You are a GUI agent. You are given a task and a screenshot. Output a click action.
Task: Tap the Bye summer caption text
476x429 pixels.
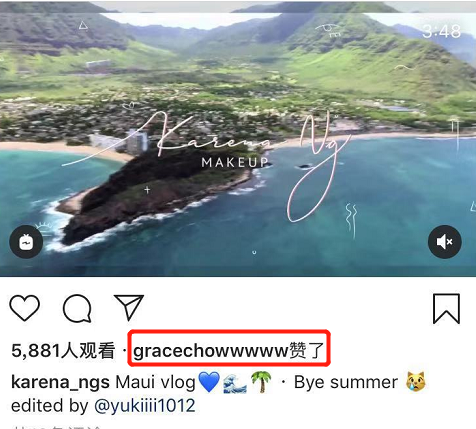346,382
